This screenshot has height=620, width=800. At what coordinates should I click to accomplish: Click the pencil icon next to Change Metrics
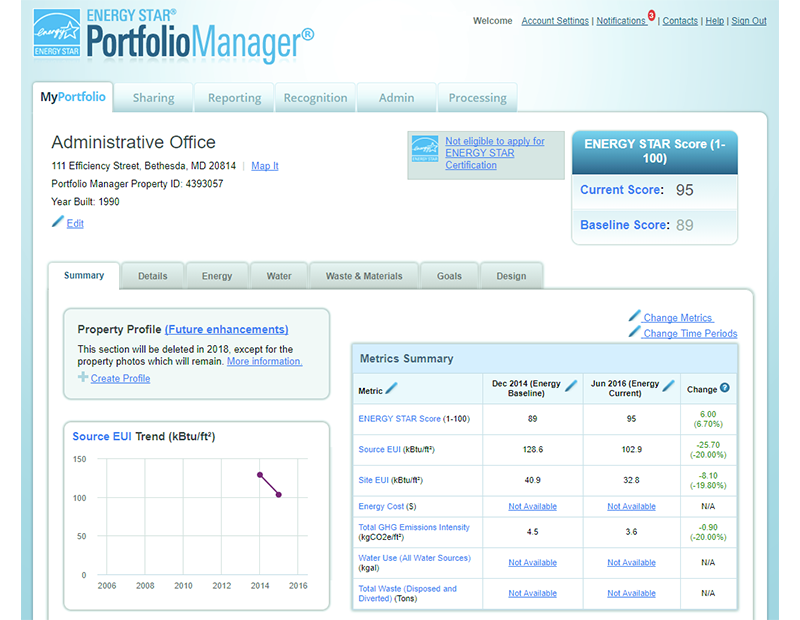[x=634, y=316]
